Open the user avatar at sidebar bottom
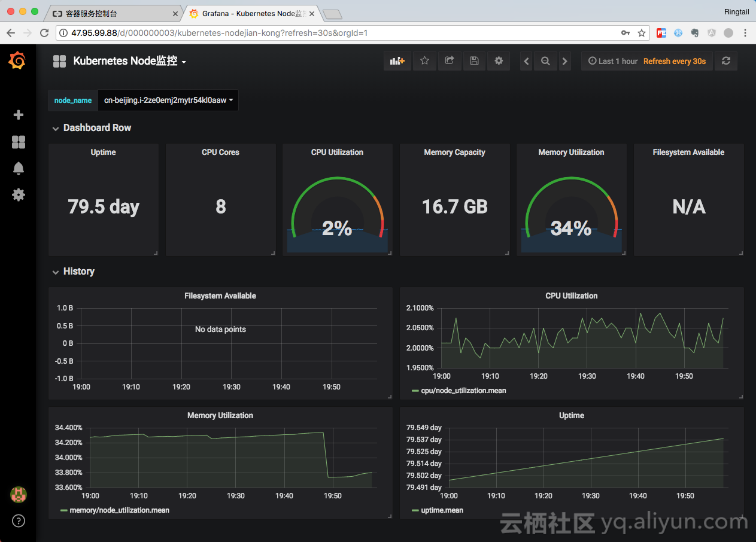This screenshot has height=542, width=756. [x=19, y=494]
